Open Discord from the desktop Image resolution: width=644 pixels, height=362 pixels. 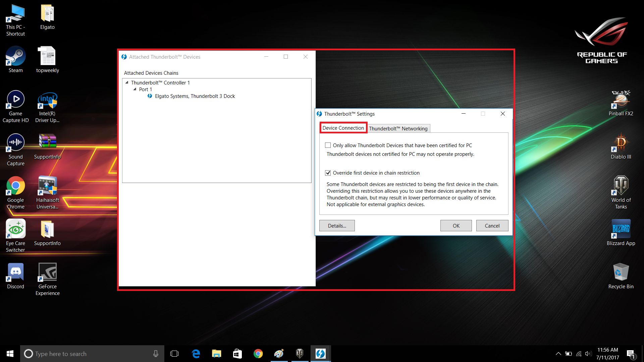[x=15, y=272]
